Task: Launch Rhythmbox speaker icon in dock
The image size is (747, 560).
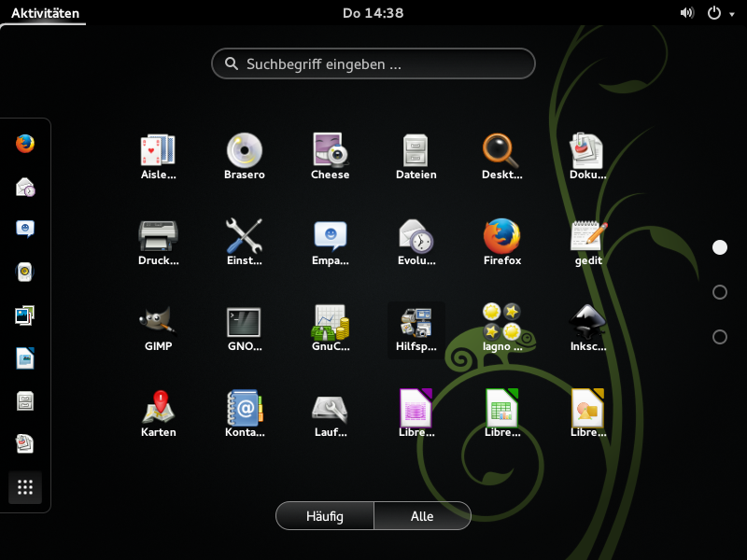Action: (25, 272)
